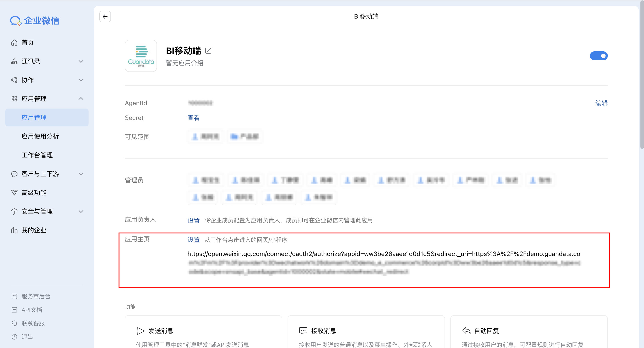Open 我的企业 in sidebar
Viewport: 644px width, 348px height.
(34, 230)
